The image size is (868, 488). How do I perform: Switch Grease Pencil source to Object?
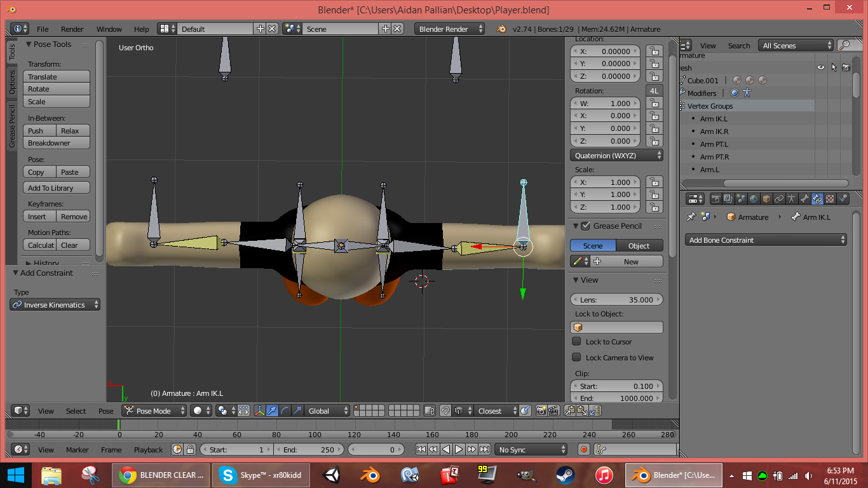pyautogui.click(x=639, y=245)
